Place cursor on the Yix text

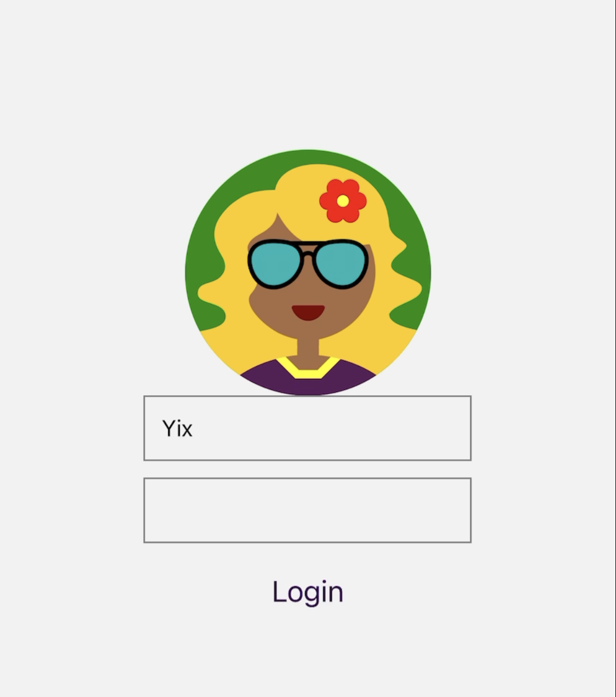click(x=177, y=429)
